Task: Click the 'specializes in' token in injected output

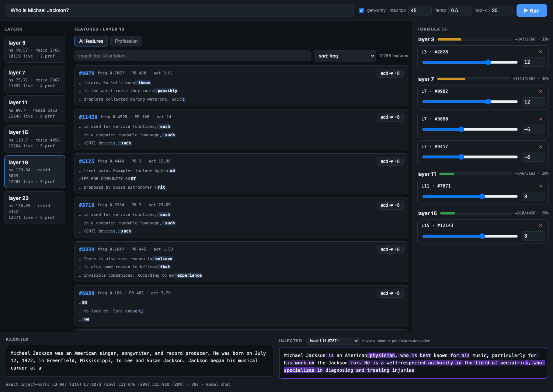Action: pos(303,370)
